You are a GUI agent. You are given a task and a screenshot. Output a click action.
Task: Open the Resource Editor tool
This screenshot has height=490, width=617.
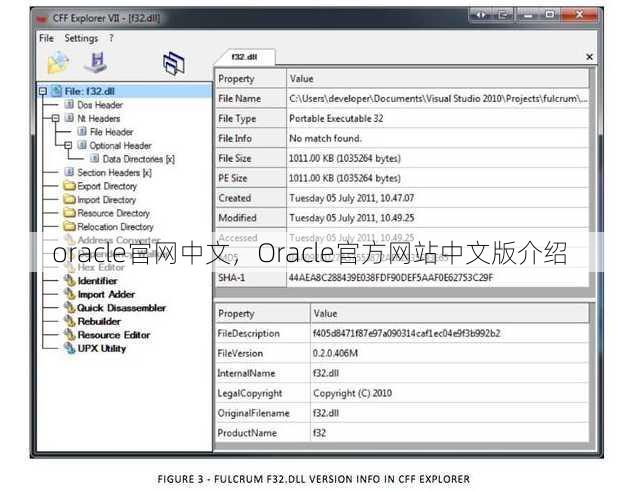click(114, 335)
